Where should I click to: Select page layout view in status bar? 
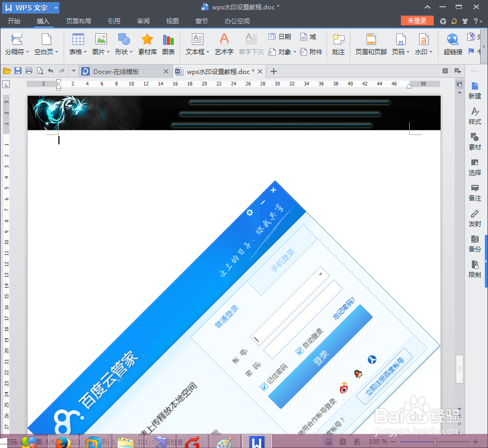[x=328, y=441]
